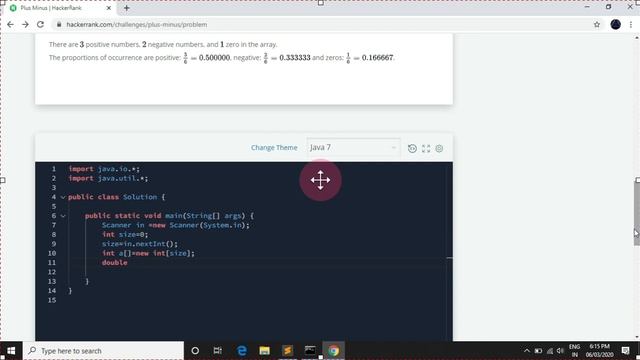Open the Action Center notifications icon

pos(625,351)
